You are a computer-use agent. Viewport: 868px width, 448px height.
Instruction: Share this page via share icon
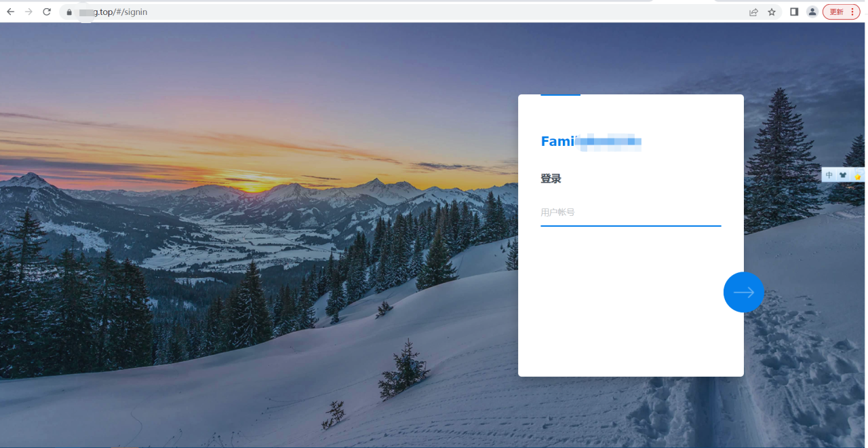tap(753, 12)
